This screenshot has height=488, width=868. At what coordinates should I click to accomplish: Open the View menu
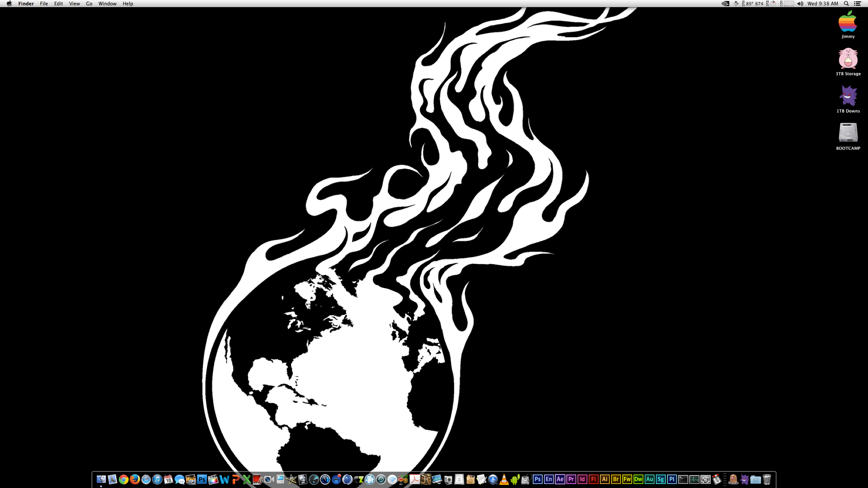click(74, 3)
